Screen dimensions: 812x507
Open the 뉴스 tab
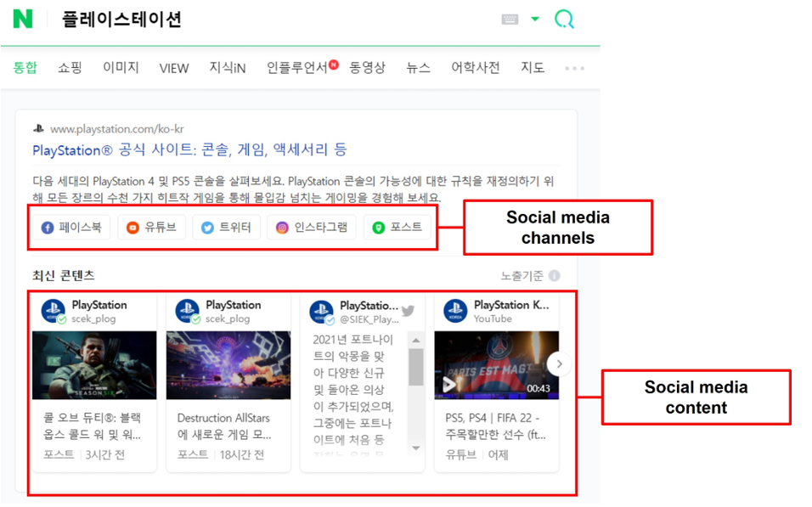pos(418,68)
